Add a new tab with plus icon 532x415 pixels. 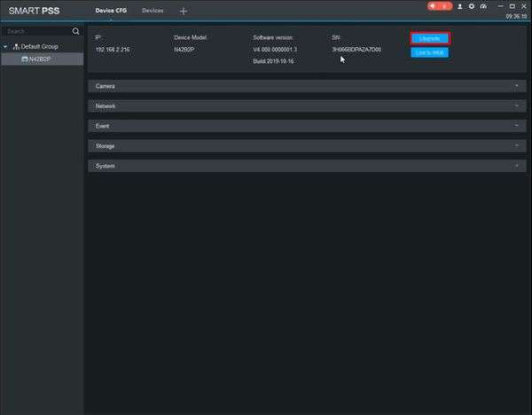pyautogui.click(x=184, y=11)
